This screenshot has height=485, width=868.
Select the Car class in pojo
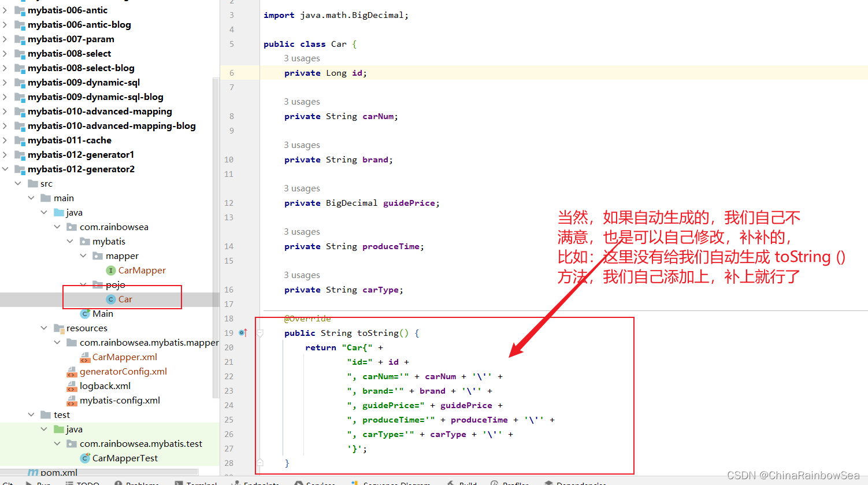pyautogui.click(x=125, y=299)
